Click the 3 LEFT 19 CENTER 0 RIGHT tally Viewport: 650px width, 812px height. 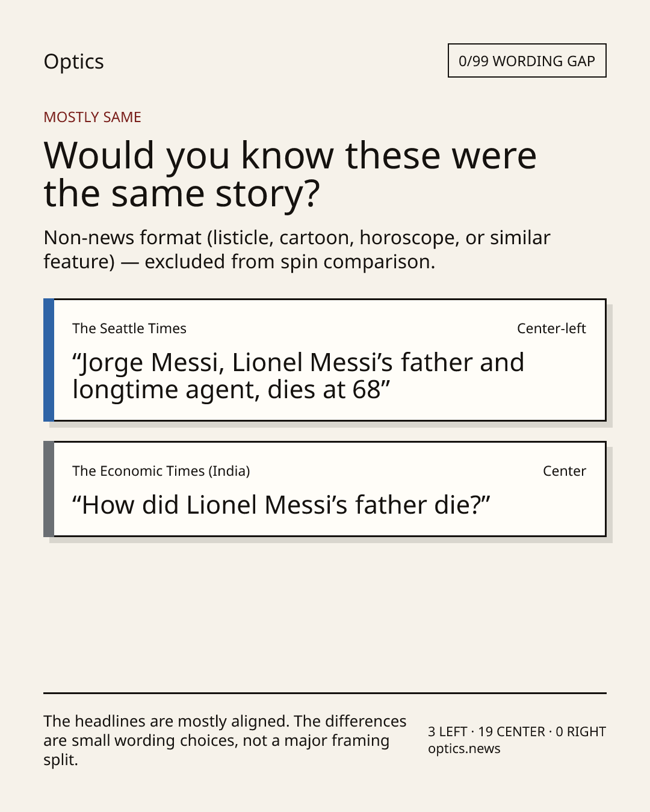pos(517,732)
